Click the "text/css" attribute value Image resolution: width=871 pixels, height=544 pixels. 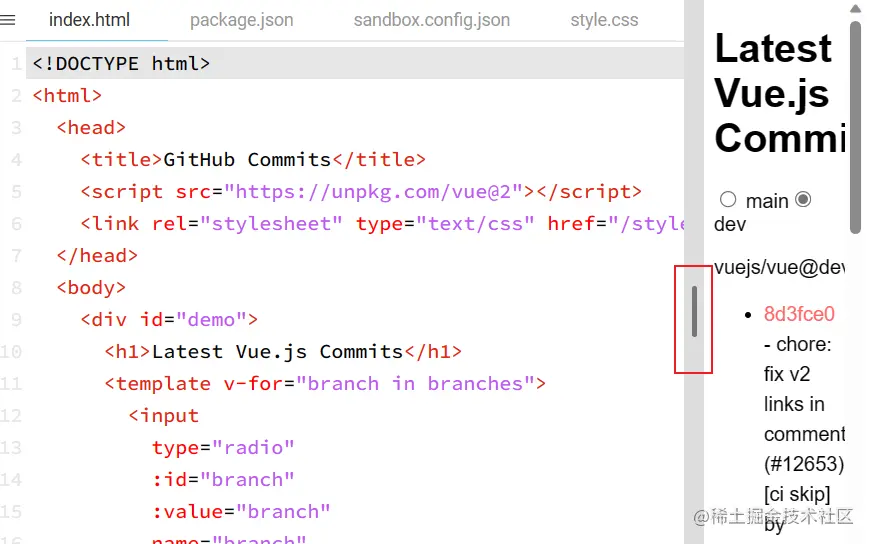[x=475, y=224]
